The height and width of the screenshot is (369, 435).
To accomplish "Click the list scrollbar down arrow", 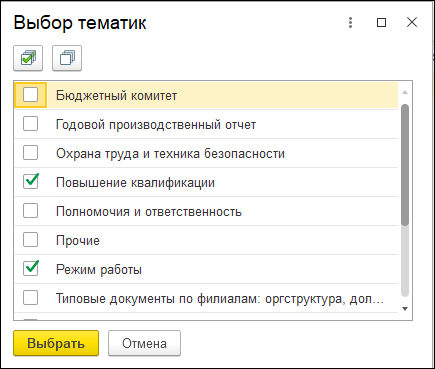I will coord(405,309).
